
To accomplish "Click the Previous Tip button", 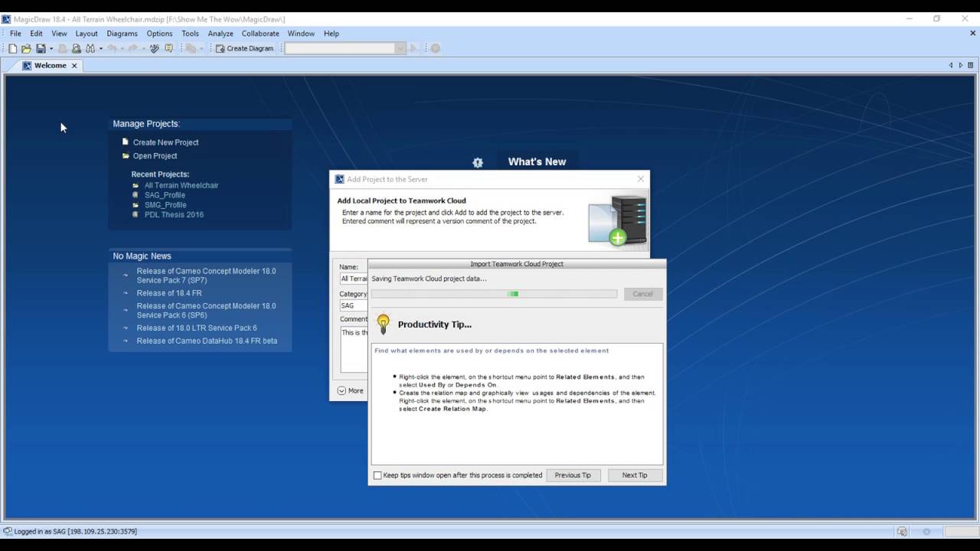I will (x=573, y=475).
